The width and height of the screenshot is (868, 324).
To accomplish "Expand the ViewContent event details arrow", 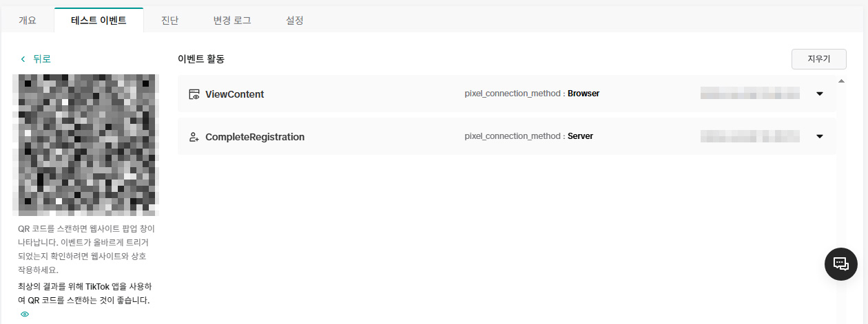I will 819,94.
